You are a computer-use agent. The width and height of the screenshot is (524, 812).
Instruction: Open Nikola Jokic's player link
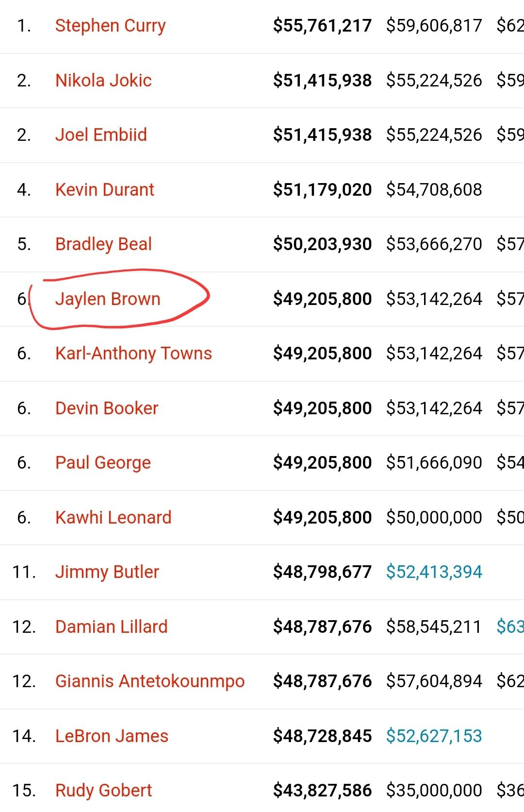click(103, 80)
